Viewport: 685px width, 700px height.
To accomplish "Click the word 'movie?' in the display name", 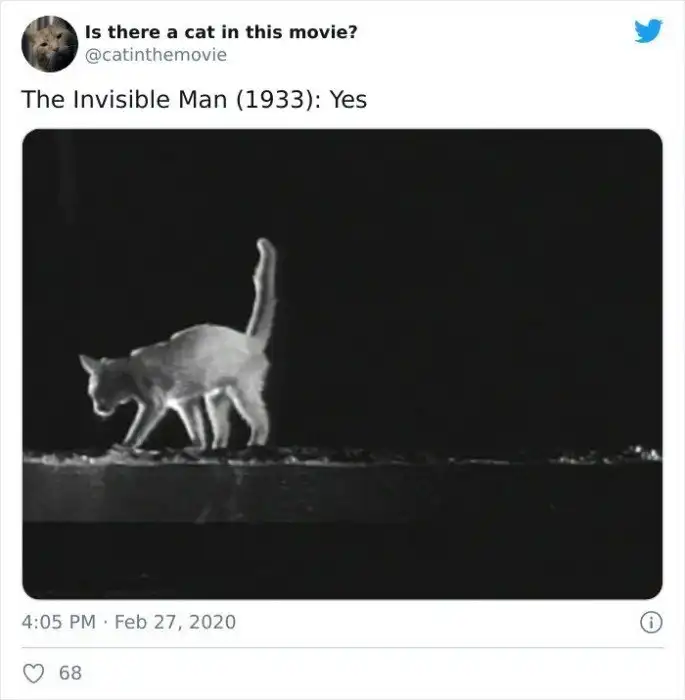I will pyautogui.click(x=323, y=32).
